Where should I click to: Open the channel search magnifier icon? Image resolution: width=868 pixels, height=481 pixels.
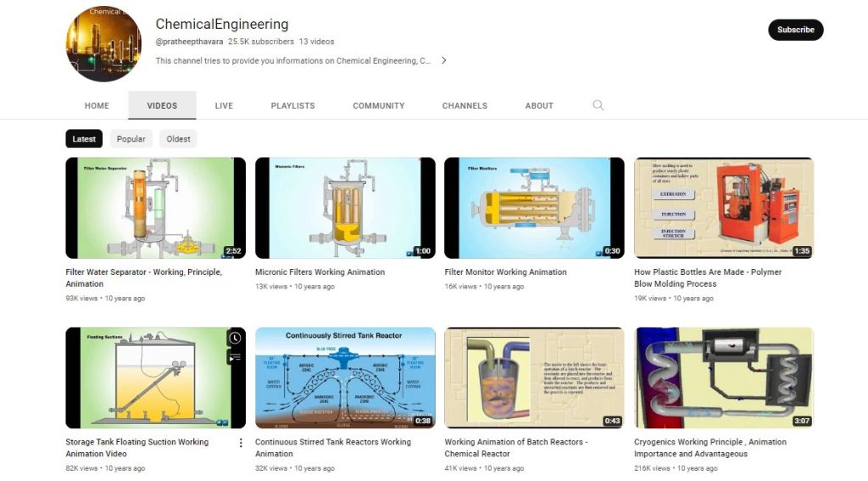tap(598, 105)
